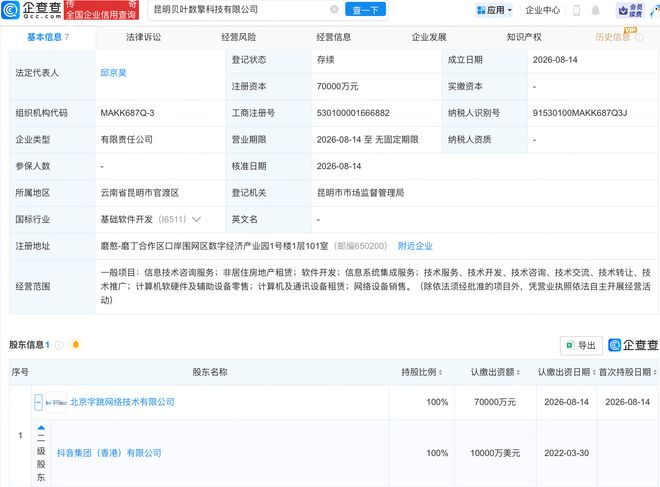Switch to the 经营风险 tab
The width and height of the screenshot is (660, 487).
(x=239, y=37)
